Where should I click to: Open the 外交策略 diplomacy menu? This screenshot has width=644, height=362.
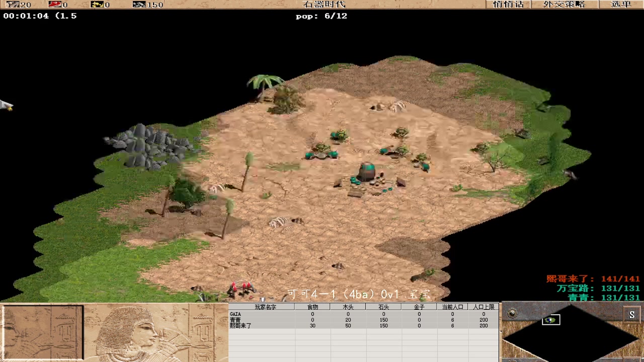(564, 5)
